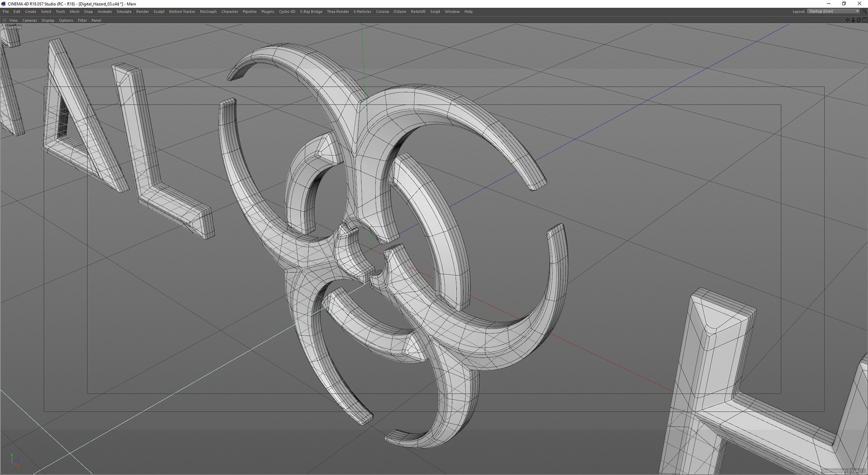Open the V-Ray Bridge menu
The image size is (868, 475).
[x=311, y=12]
